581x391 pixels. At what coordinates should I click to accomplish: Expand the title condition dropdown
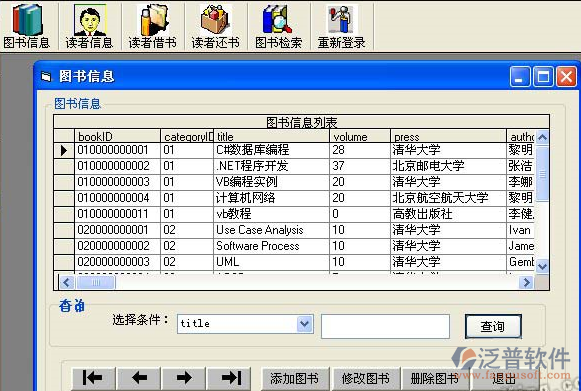pyautogui.click(x=305, y=324)
